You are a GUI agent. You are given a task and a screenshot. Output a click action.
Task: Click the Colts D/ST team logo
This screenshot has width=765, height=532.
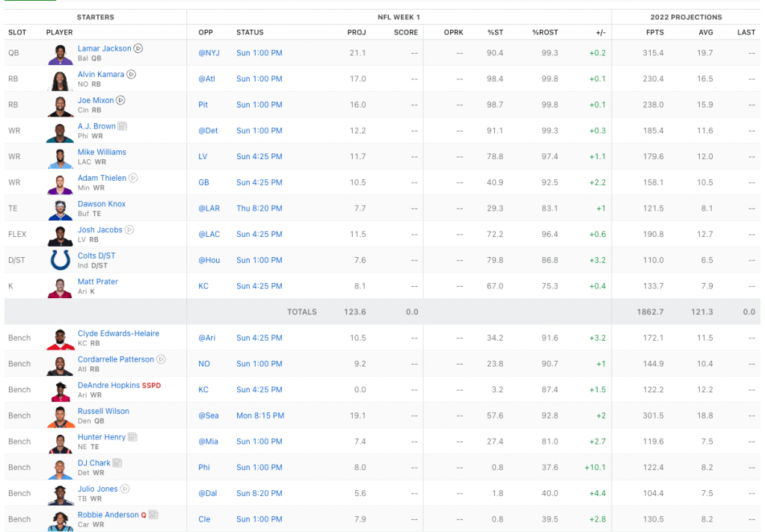[60, 260]
